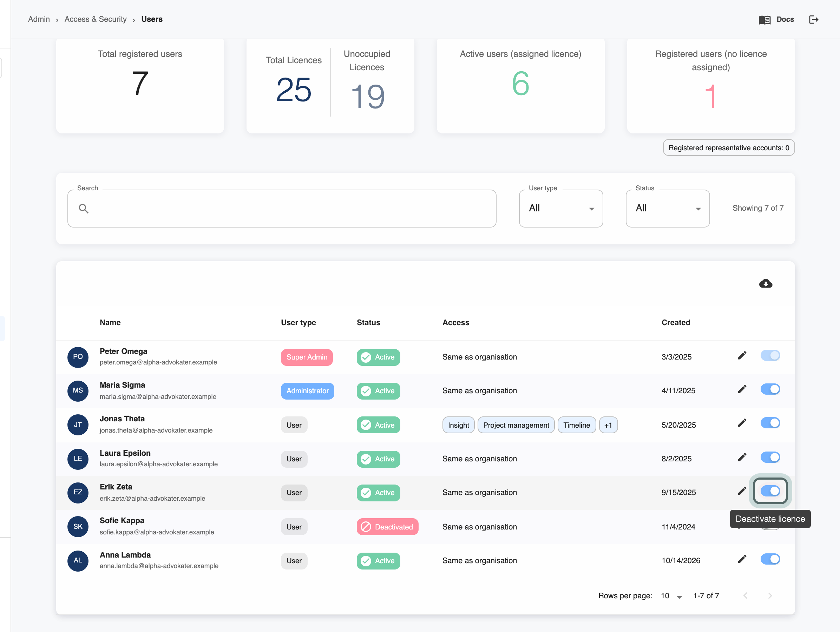The image size is (840, 632).
Task: Go to Access & Security breadcrumb
Action: pos(95,19)
